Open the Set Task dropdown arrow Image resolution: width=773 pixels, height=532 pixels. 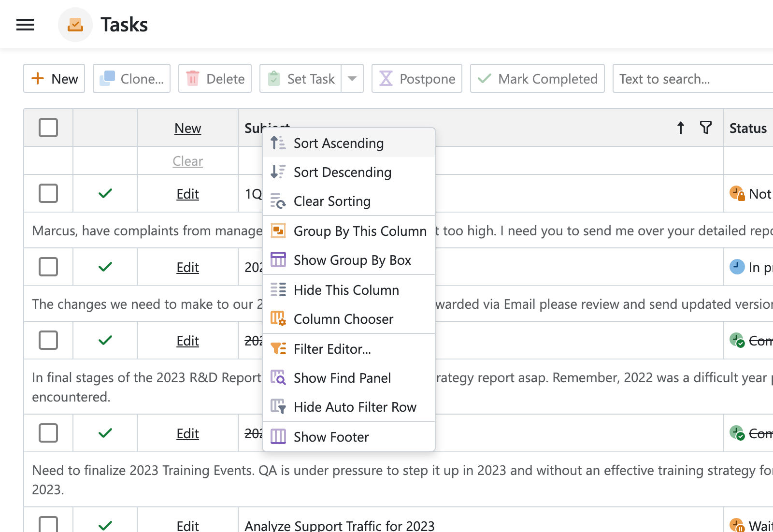point(353,78)
